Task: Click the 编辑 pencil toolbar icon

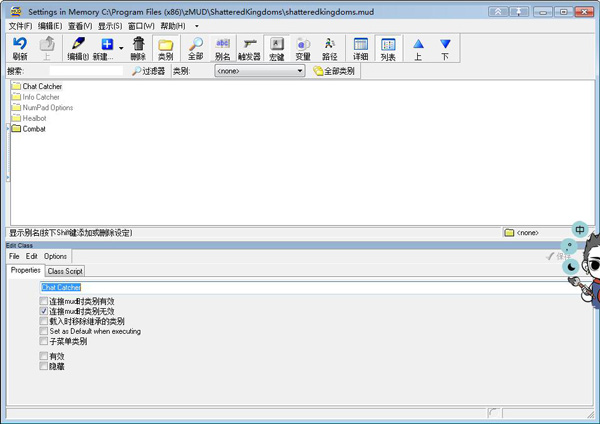Action: tap(77, 49)
